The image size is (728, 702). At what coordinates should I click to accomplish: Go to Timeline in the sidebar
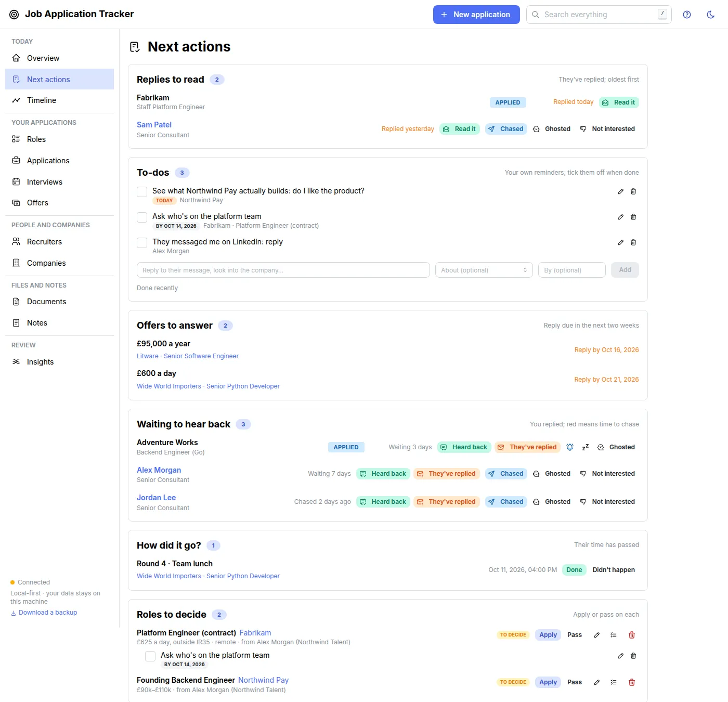(59, 100)
